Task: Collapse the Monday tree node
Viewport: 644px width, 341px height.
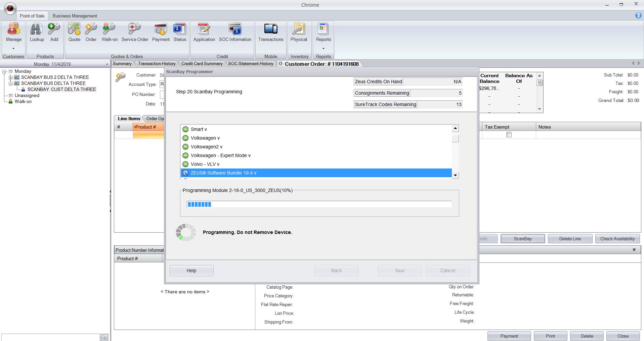Action: (x=5, y=71)
